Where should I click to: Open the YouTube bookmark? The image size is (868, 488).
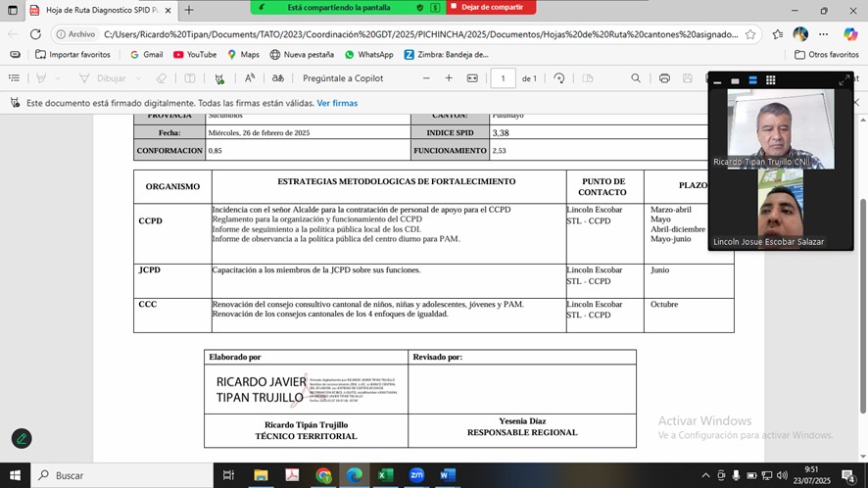pos(195,54)
